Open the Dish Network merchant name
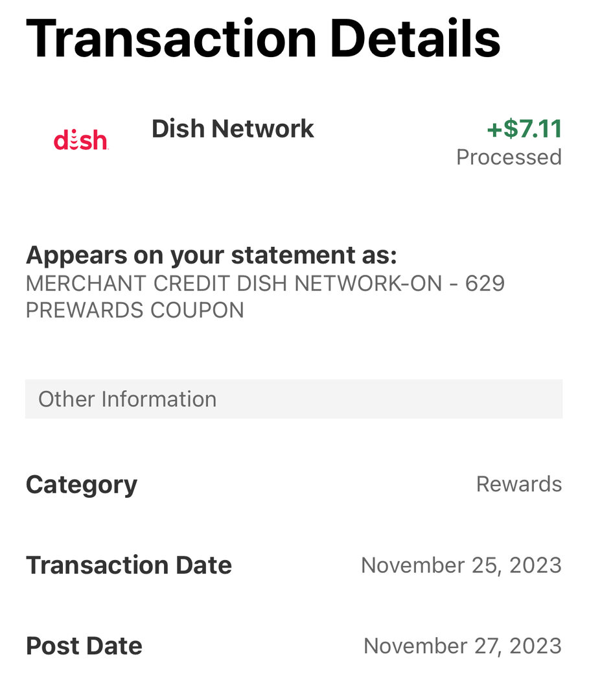 coord(233,129)
